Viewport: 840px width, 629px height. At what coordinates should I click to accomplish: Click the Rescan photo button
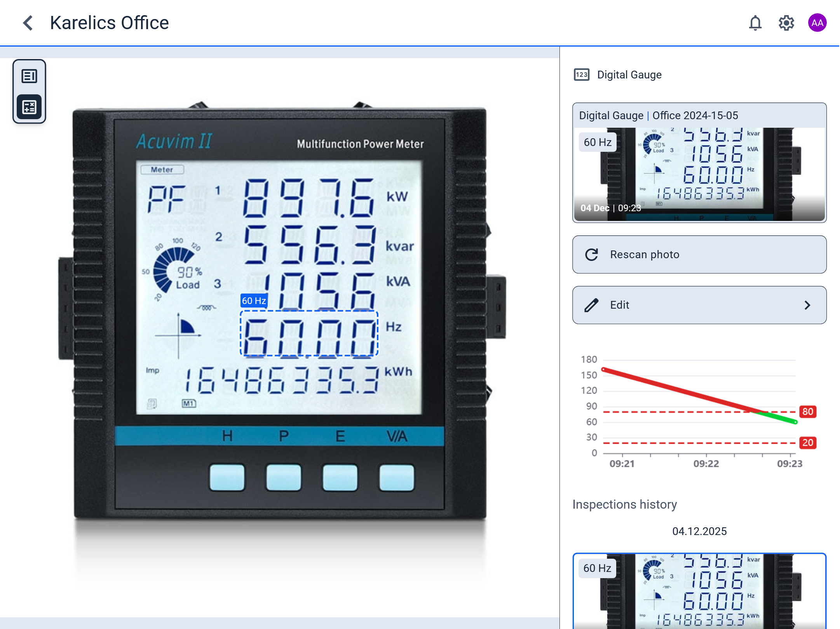[x=699, y=255]
